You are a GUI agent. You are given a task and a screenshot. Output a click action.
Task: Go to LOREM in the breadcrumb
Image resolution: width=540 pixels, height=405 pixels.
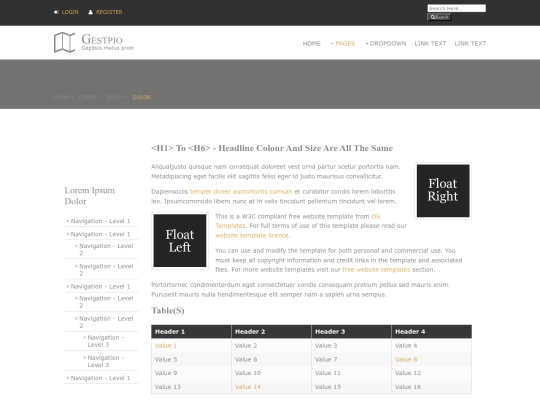click(87, 97)
